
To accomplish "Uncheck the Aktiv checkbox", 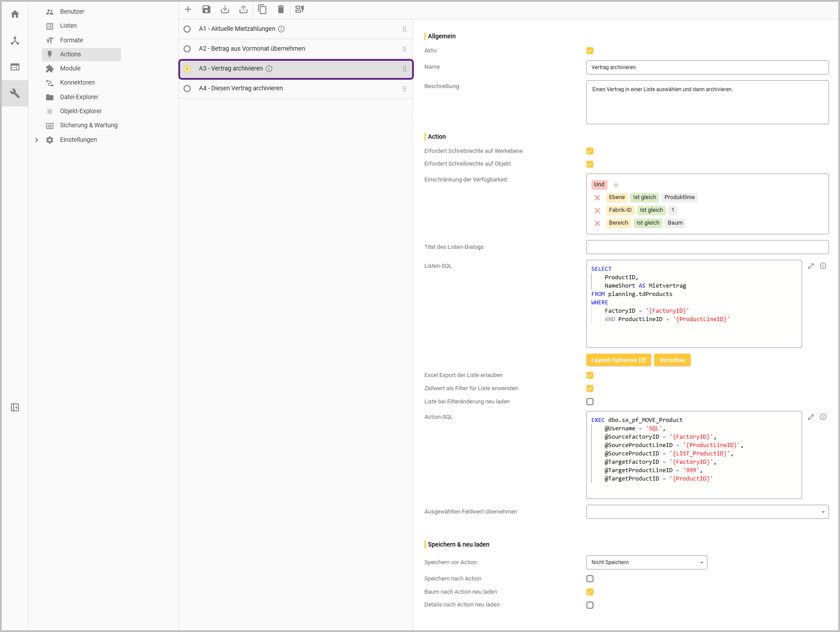I will pyautogui.click(x=590, y=51).
